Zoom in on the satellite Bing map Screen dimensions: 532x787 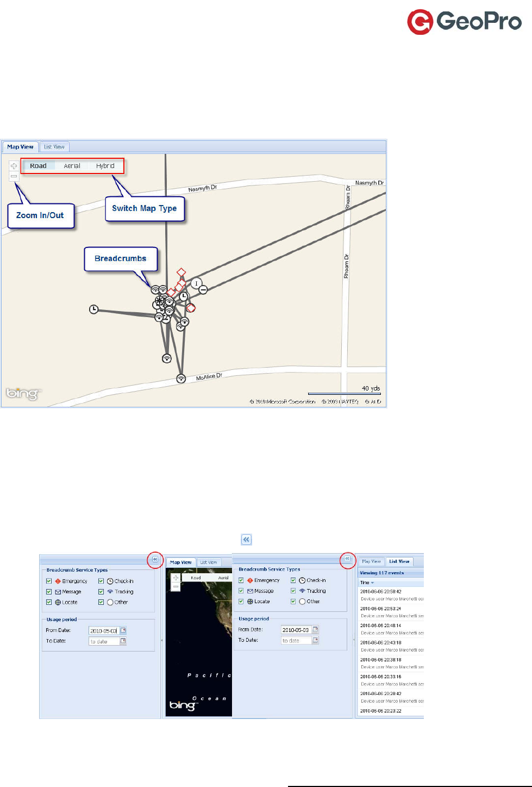click(176, 578)
